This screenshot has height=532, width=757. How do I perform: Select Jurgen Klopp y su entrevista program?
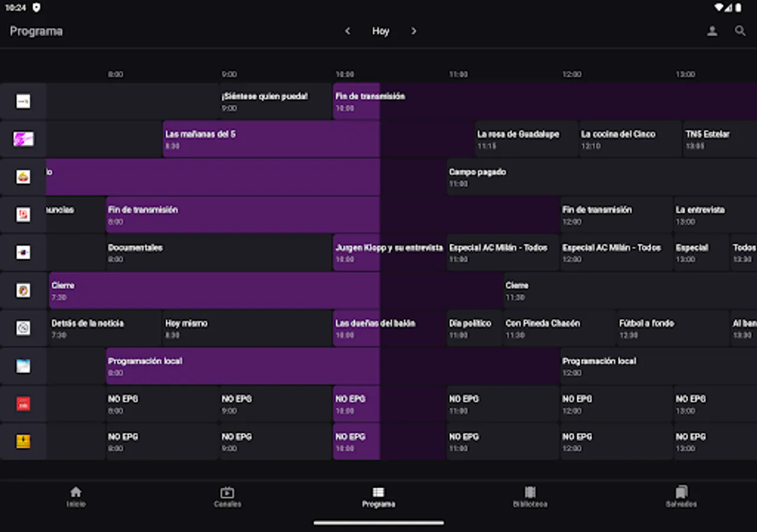coord(387,252)
